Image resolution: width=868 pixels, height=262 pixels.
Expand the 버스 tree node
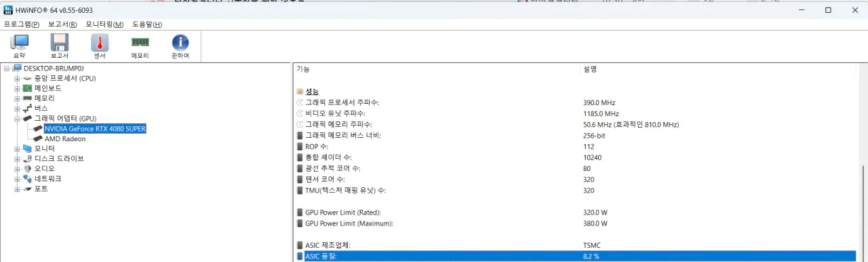click(x=17, y=109)
